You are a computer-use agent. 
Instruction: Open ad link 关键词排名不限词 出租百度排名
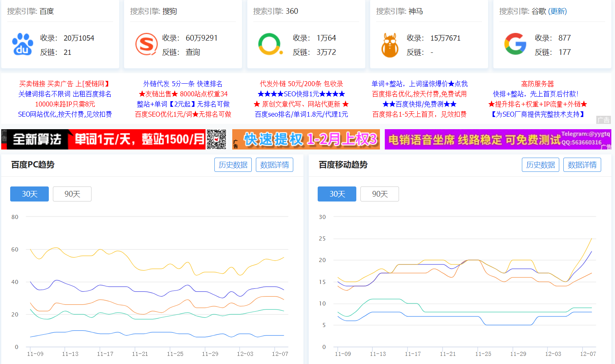click(x=65, y=94)
